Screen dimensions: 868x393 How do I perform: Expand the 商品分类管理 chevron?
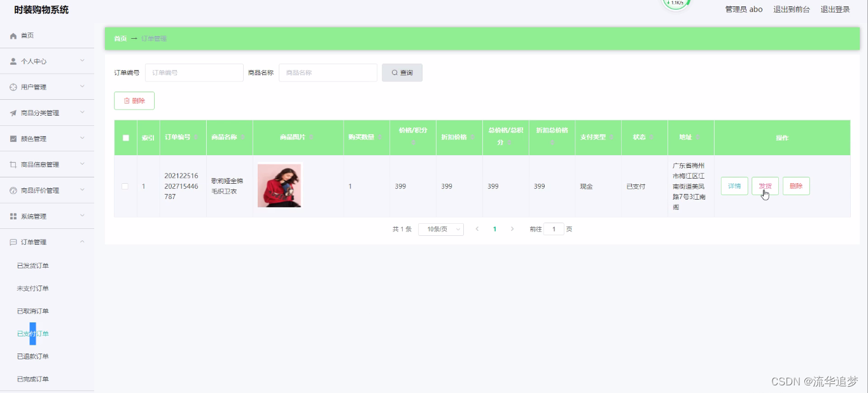82,113
